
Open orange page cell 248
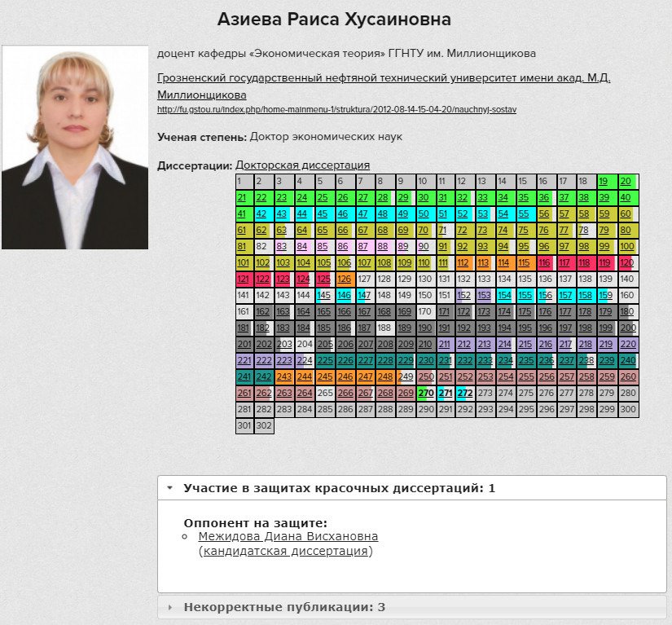[385, 376]
